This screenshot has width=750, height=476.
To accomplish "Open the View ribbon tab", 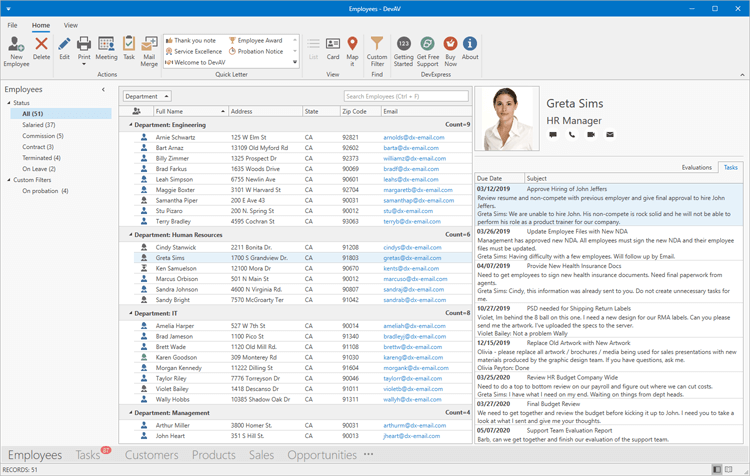I will pos(71,25).
